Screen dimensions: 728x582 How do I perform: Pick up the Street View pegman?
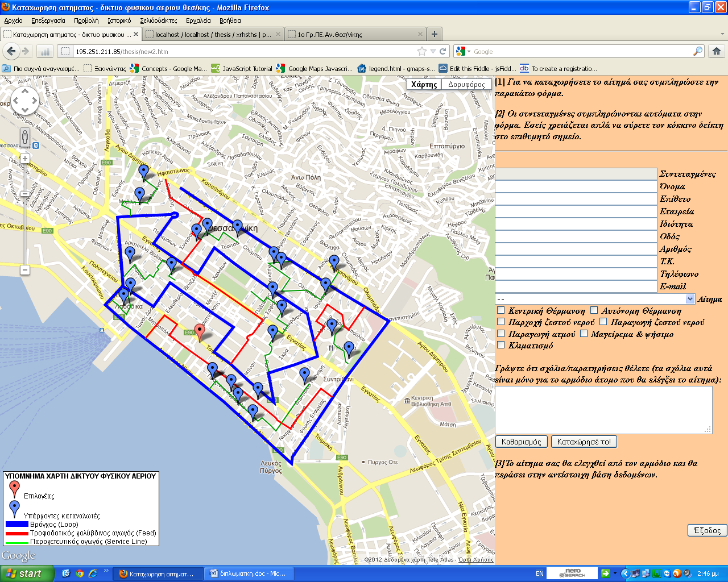coord(25,138)
